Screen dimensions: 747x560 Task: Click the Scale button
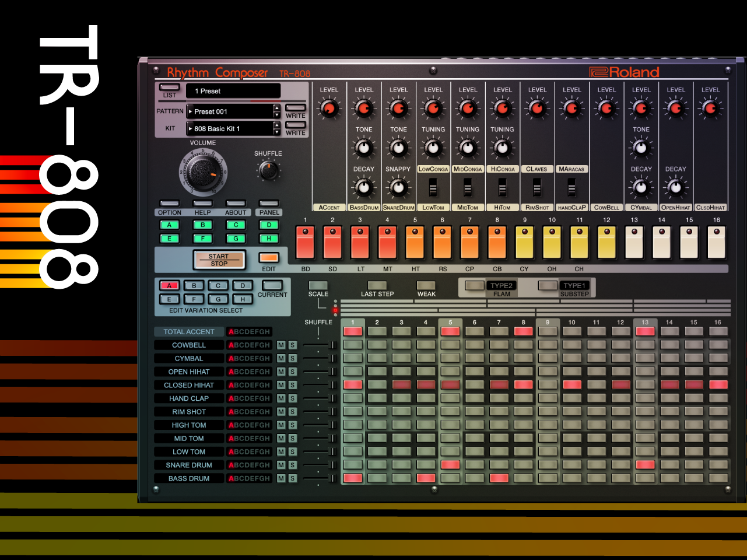[318, 285]
